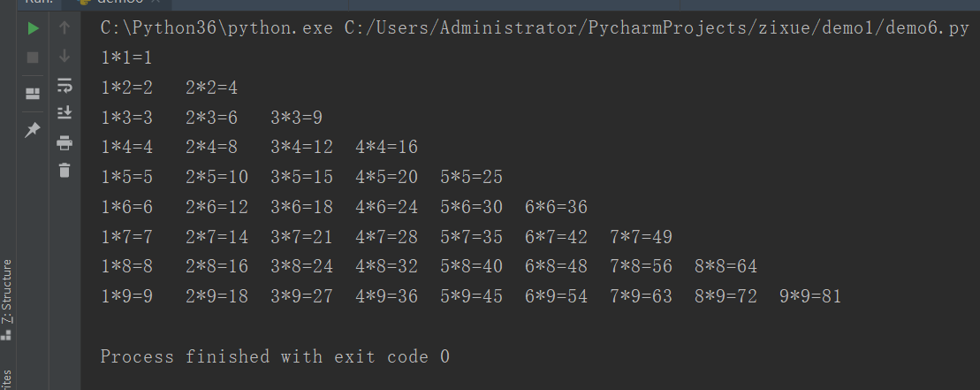
Task: Click the Run panel label
Action: point(38,2)
